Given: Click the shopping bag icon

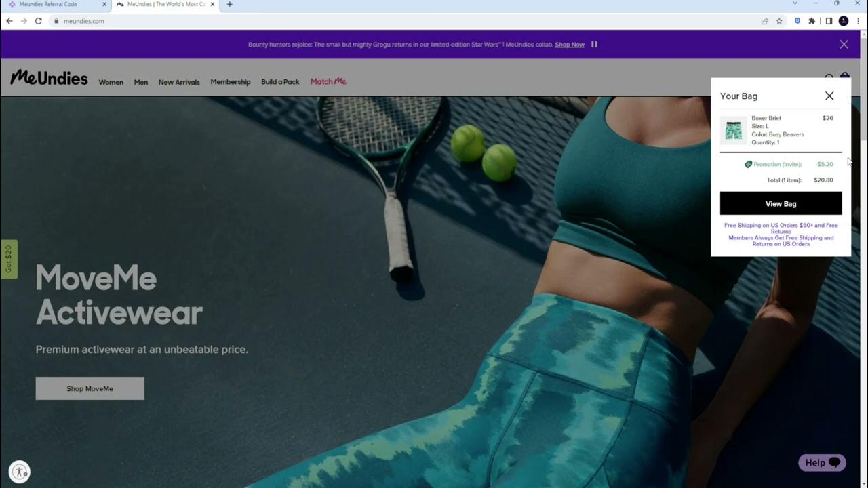Looking at the screenshot, I should tap(845, 77).
